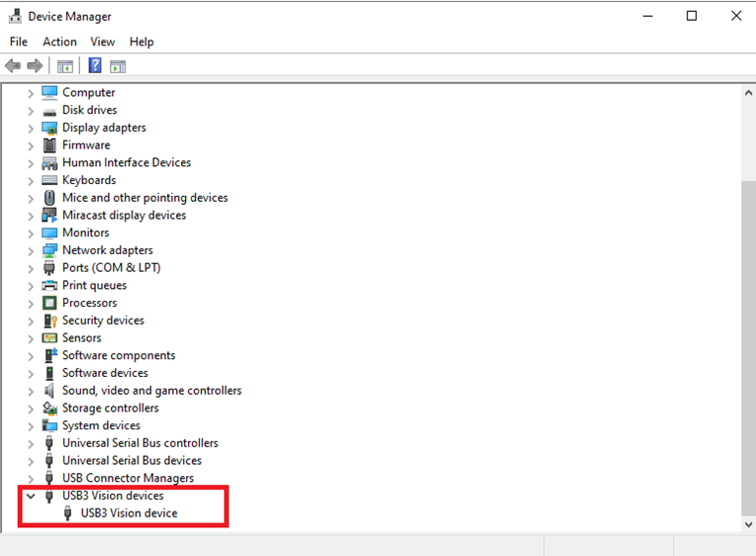Viewport: 756px width, 556px height.
Task: Click the Show/Hide Console Tree toolbar icon
Action: [65, 66]
